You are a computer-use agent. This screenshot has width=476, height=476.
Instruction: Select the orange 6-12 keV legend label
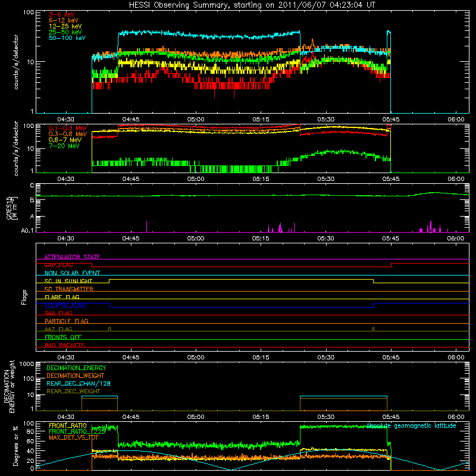[64, 20]
